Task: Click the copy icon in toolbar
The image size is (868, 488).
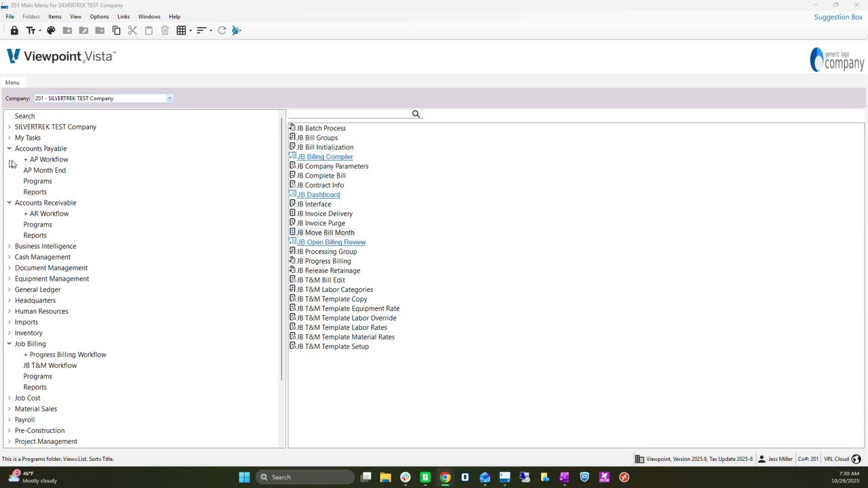Action: (x=116, y=30)
